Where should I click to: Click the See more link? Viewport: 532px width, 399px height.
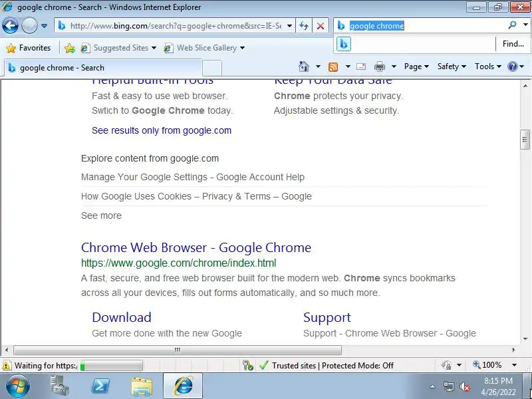(101, 215)
